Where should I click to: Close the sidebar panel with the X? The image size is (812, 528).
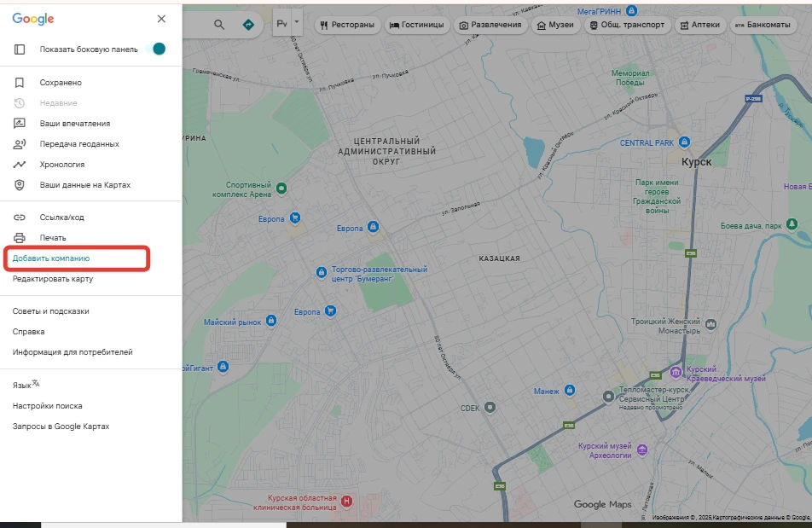(x=161, y=18)
